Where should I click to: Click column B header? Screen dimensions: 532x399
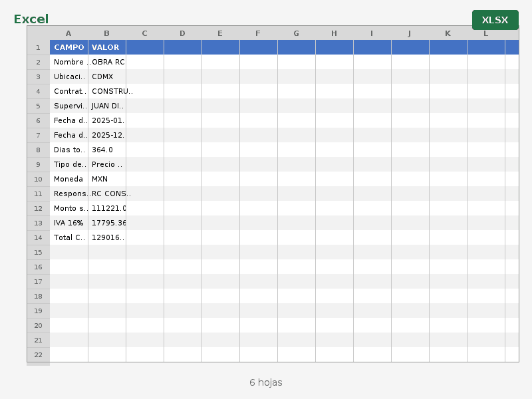[x=106, y=33]
